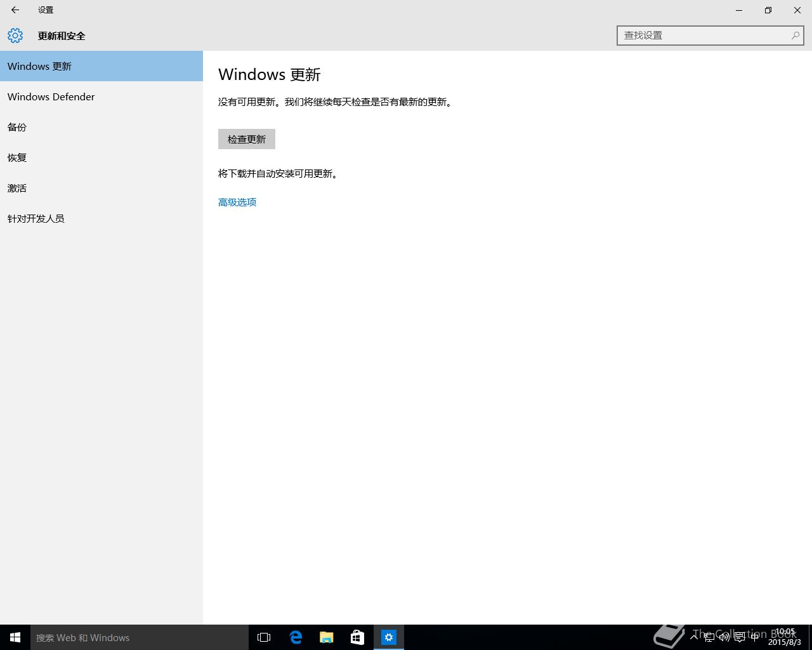Restore down the 设置 window
This screenshot has width=812, height=650.
768,10
